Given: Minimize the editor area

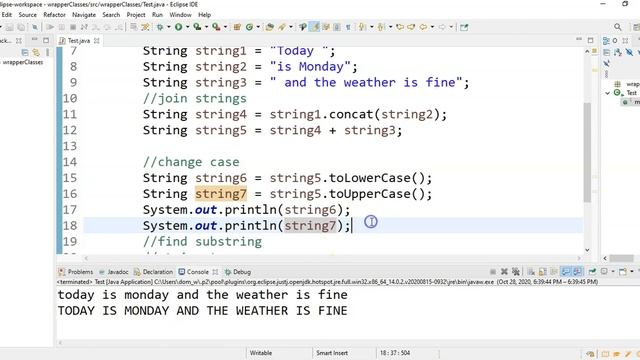Looking at the screenshot, I should pyautogui.click(x=579, y=39).
